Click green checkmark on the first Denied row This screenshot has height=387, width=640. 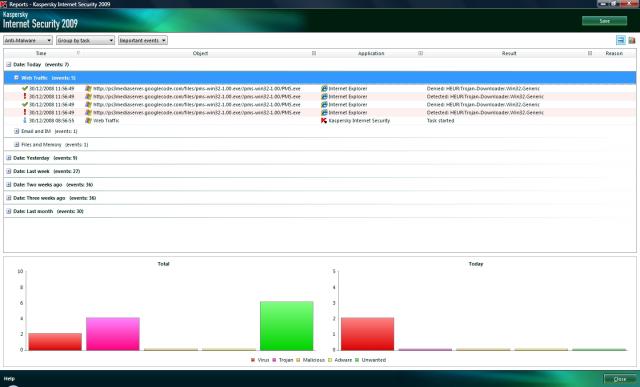25,88
